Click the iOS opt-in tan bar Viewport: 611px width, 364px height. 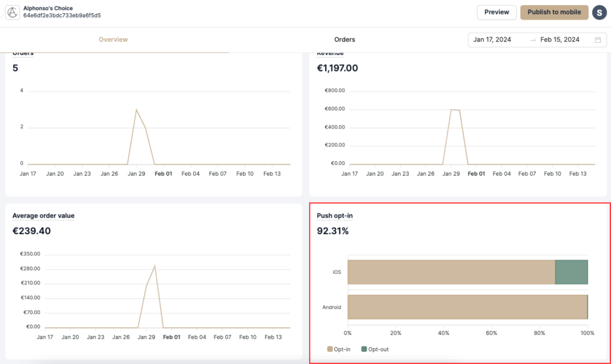[451, 272]
